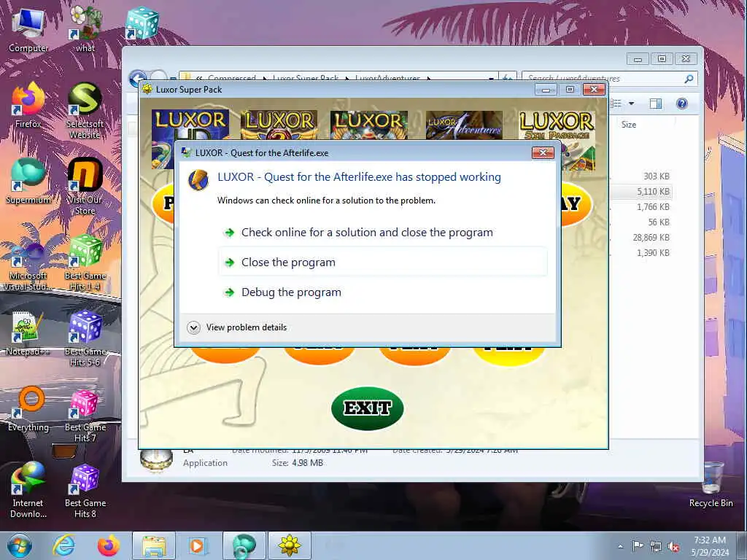Select the 1,766 KB file row

640,206
